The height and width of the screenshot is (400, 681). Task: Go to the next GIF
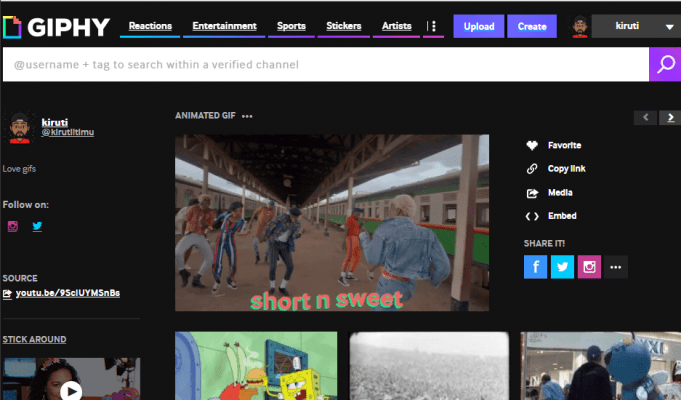point(670,117)
